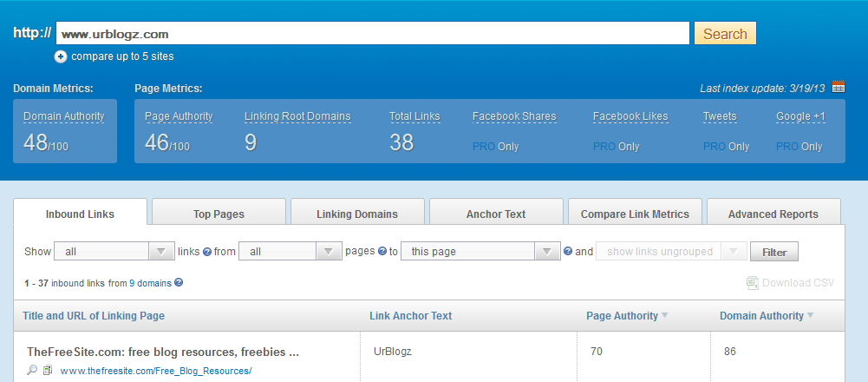Click the PRO link under Google +1
This screenshot has width=868, height=382.
tap(787, 147)
